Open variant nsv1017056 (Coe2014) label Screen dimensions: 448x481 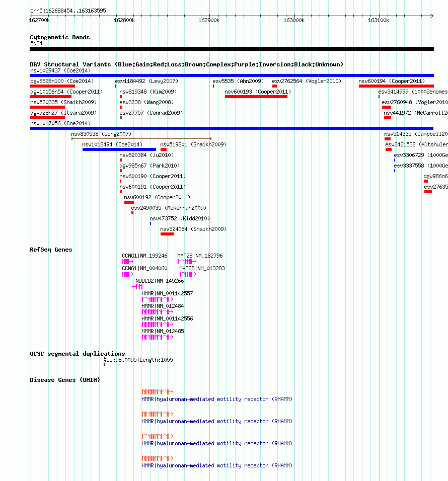pyautogui.click(x=60, y=123)
